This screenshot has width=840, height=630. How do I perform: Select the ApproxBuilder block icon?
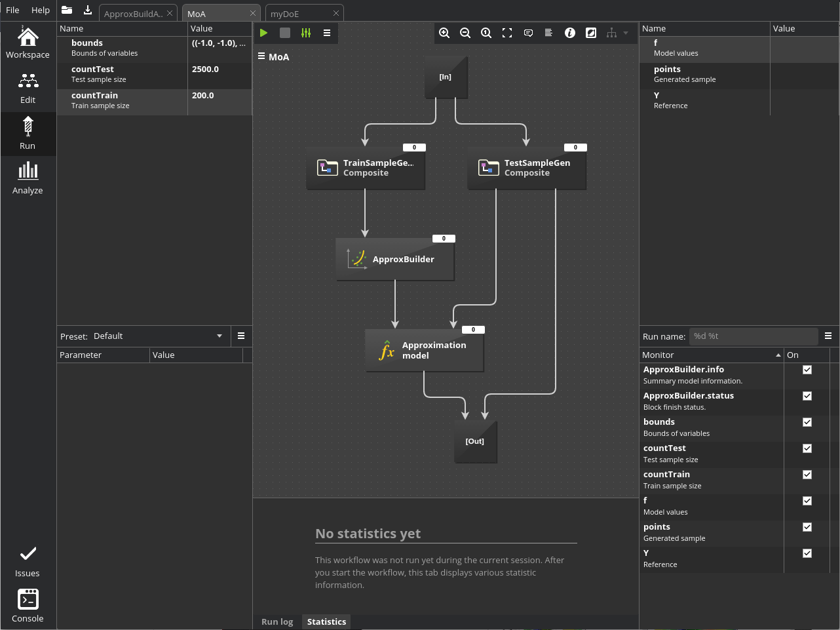pyautogui.click(x=356, y=259)
